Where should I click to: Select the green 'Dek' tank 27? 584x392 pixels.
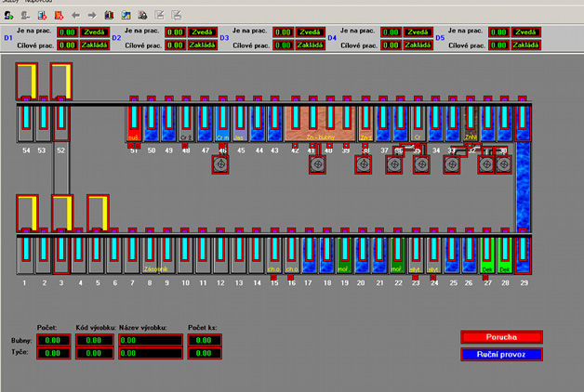pyautogui.click(x=486, y=255)
